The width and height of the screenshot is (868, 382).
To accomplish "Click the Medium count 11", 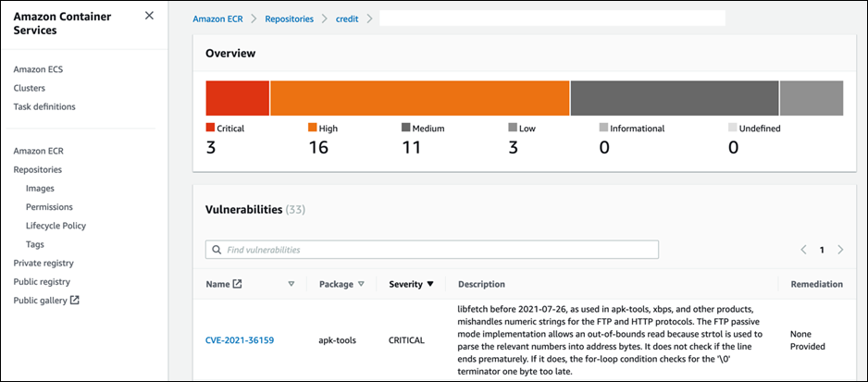I will pos(411,148).
